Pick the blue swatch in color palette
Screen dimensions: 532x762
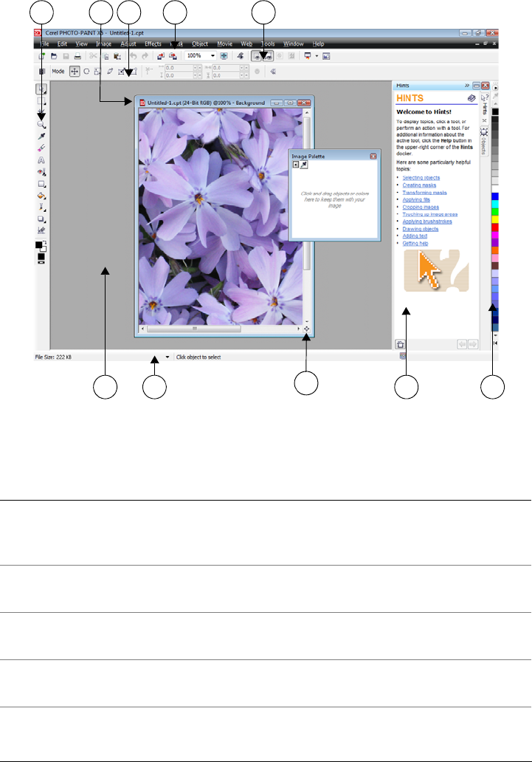[x=495, y=196]
